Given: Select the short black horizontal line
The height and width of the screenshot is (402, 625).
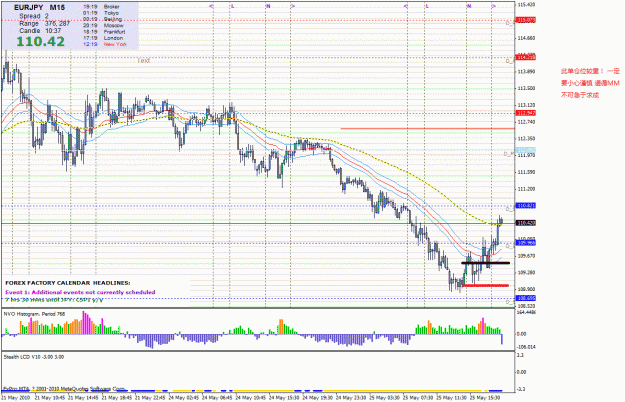Looking at the screenshot, I should click(x=485, y=263).
